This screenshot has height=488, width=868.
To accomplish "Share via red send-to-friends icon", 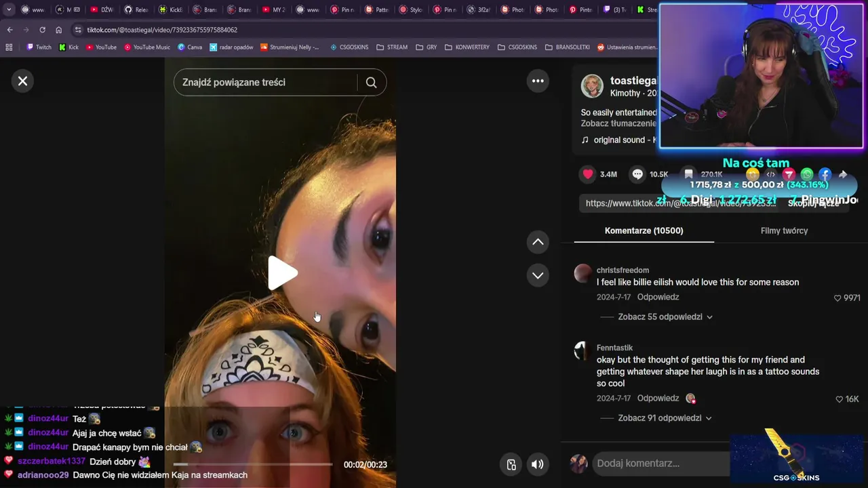I will (x=789, y=174).
